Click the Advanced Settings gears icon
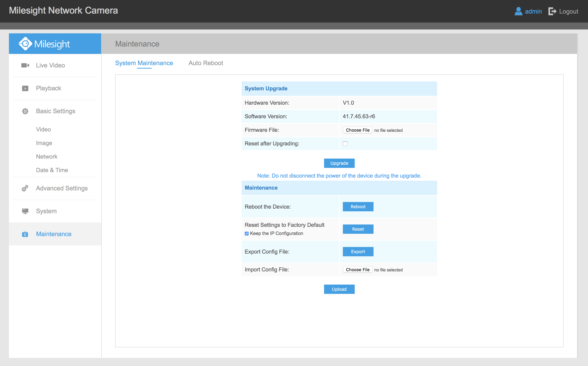Viewport: 588px width, 366px height. point(25,188)
